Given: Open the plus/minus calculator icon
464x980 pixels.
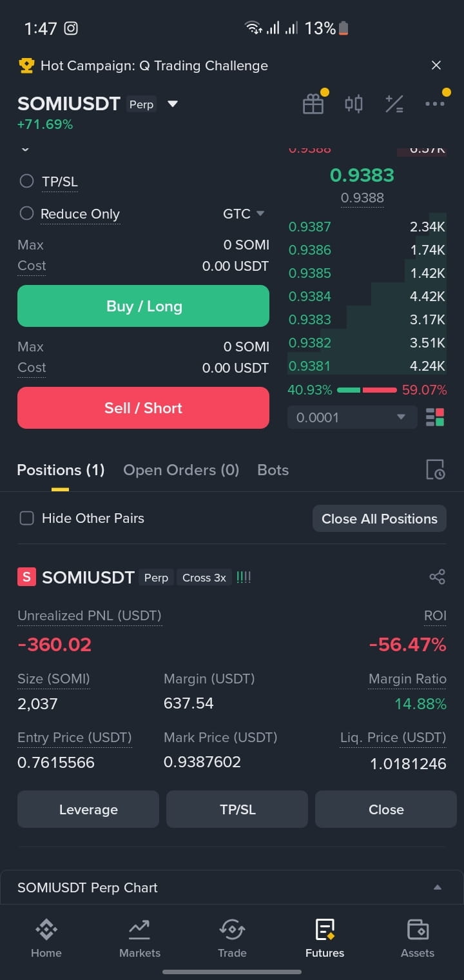Looking at the screenshot, I should [394, 104].
